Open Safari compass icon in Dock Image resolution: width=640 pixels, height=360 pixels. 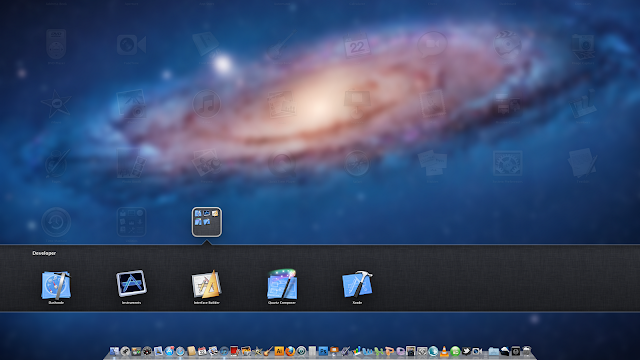tap(180, 351)
